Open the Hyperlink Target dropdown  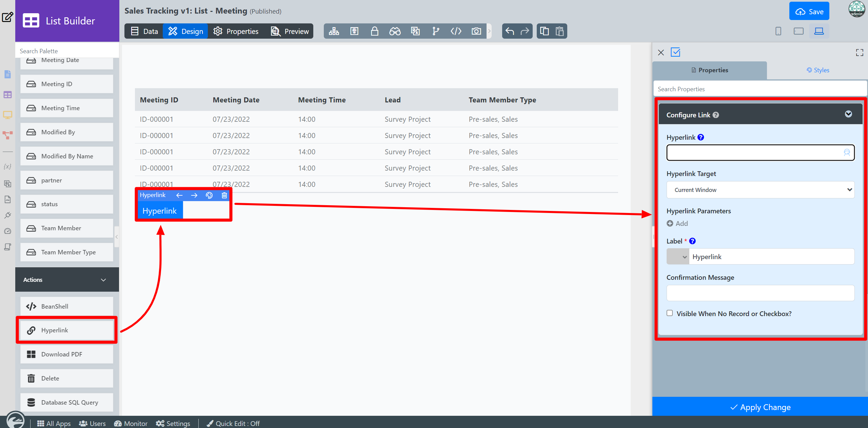(760, 190)
